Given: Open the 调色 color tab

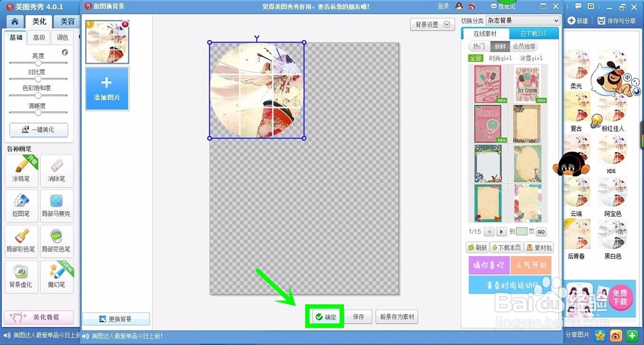Looking at the screenshot, I should coord(62,37).
